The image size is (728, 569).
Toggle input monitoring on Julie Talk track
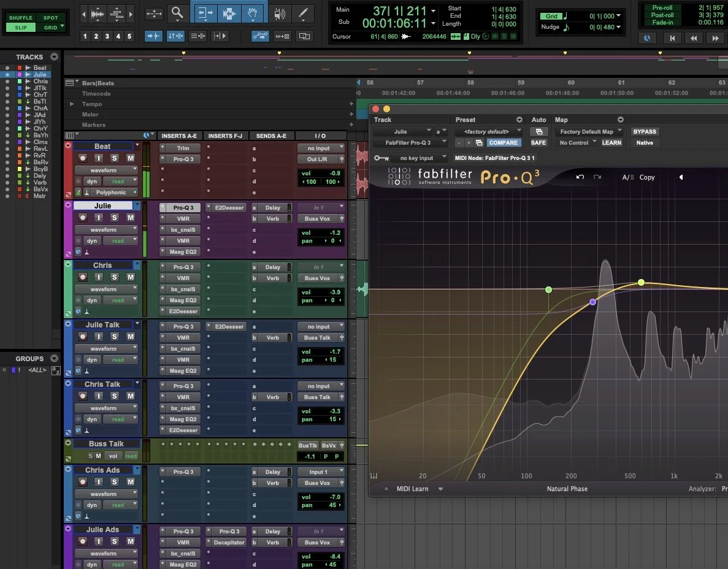(98, 337)
